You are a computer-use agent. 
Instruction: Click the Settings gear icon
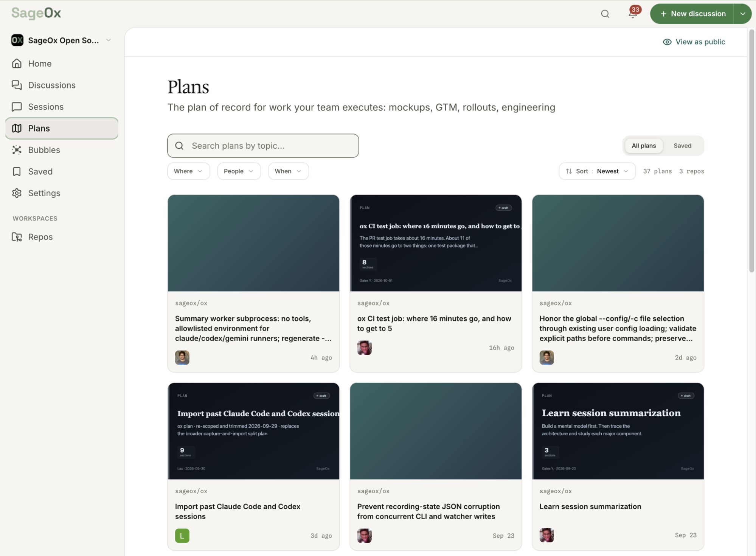coord(17,193)
